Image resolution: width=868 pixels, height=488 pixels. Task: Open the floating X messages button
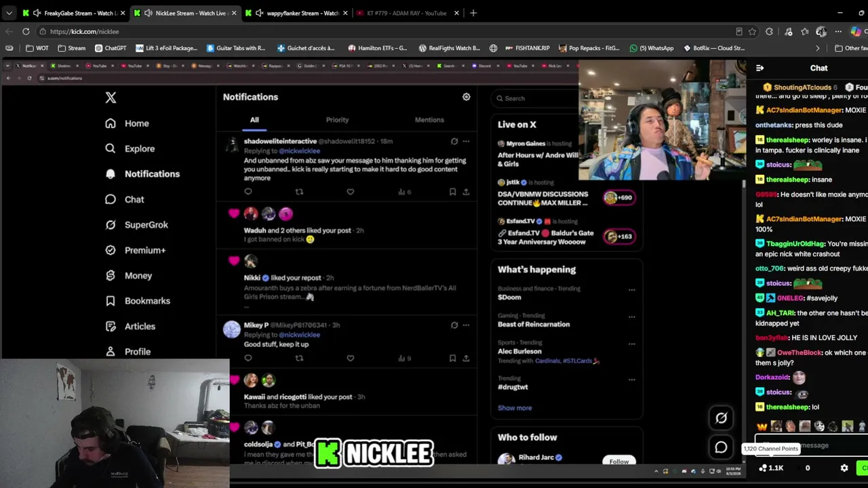click(721, 447)
